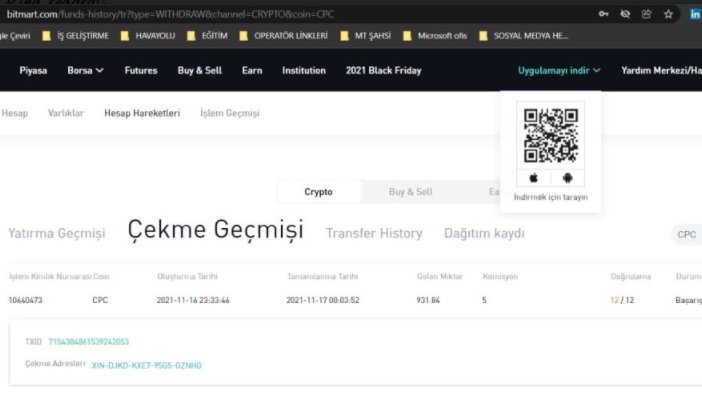
Task: Click the CPC coin cell in the row
Action: point(100,300)
